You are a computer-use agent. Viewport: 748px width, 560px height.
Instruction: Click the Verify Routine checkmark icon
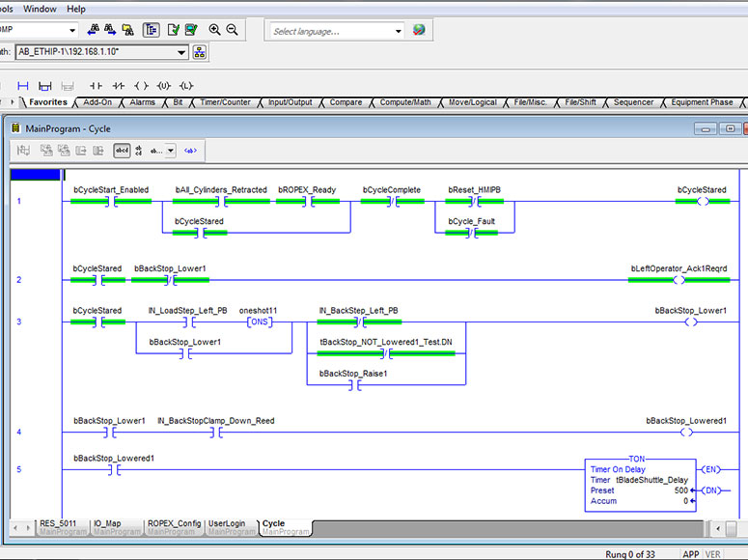point(174,30)
